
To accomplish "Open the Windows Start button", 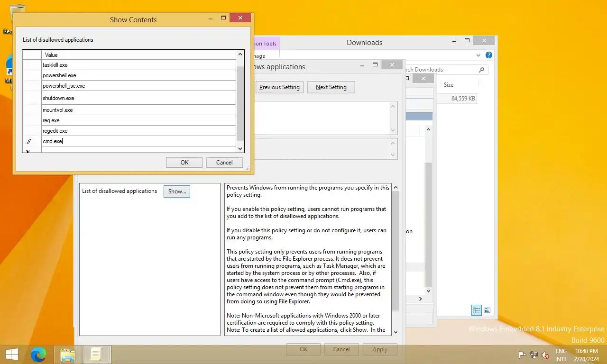I will tap(11, 354).
